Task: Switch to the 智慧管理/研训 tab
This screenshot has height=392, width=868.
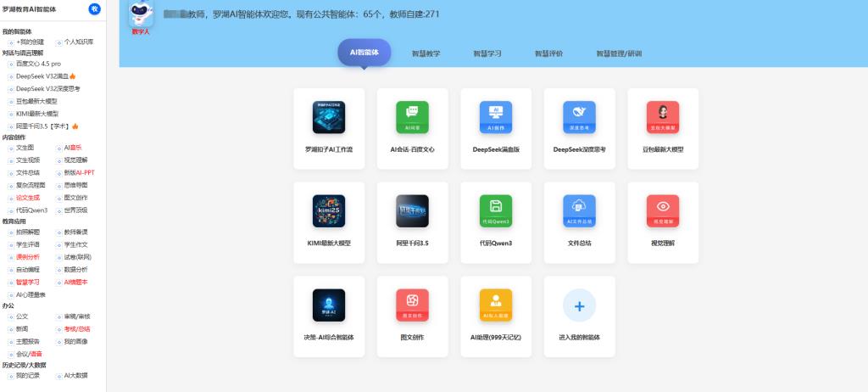Action: point(619,53)
